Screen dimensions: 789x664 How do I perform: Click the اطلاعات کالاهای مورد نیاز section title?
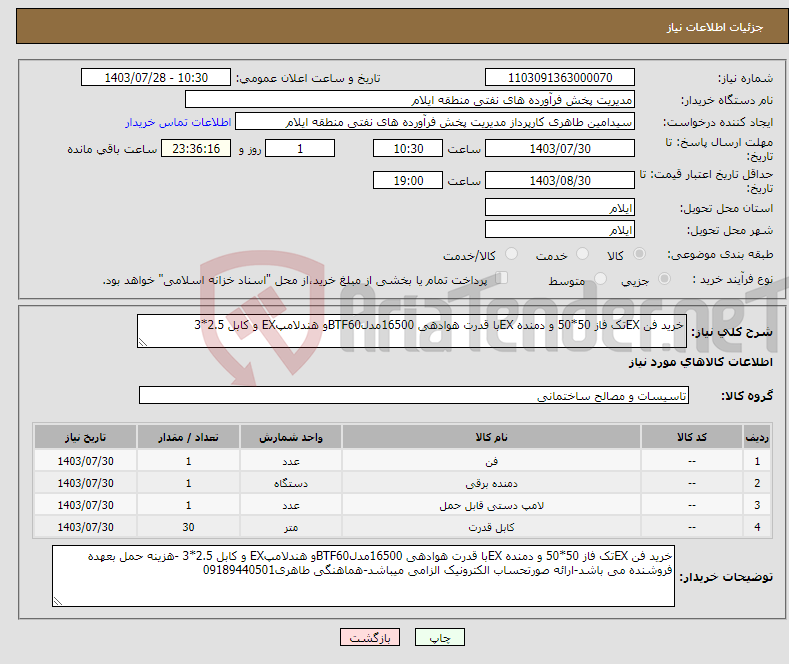point(700,362)
